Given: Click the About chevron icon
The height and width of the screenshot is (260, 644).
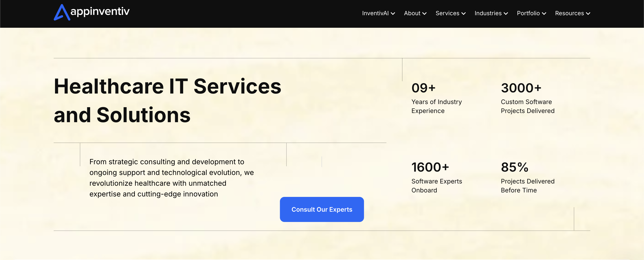Looking at the screenshot, I should click(x=424, y=13).
